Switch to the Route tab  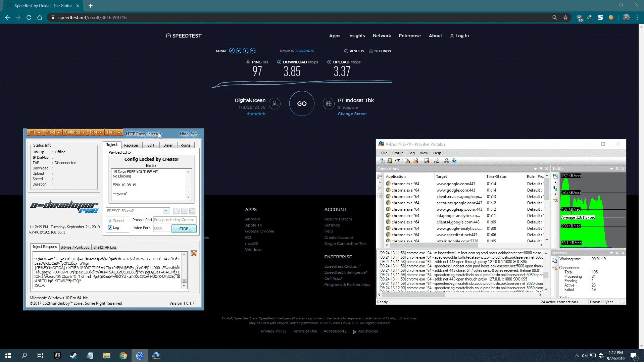(186, 145)
